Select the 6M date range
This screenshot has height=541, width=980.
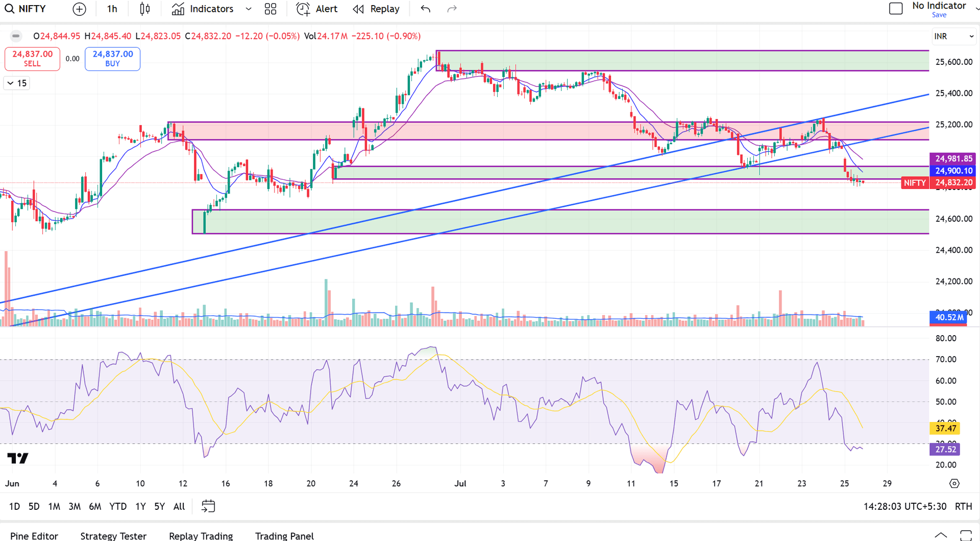[95, 506]
